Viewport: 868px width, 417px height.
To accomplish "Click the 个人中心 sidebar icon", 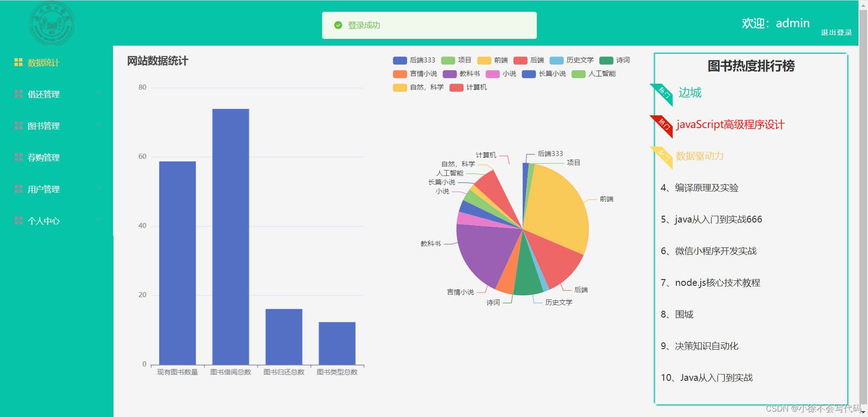I will (19, 220).
